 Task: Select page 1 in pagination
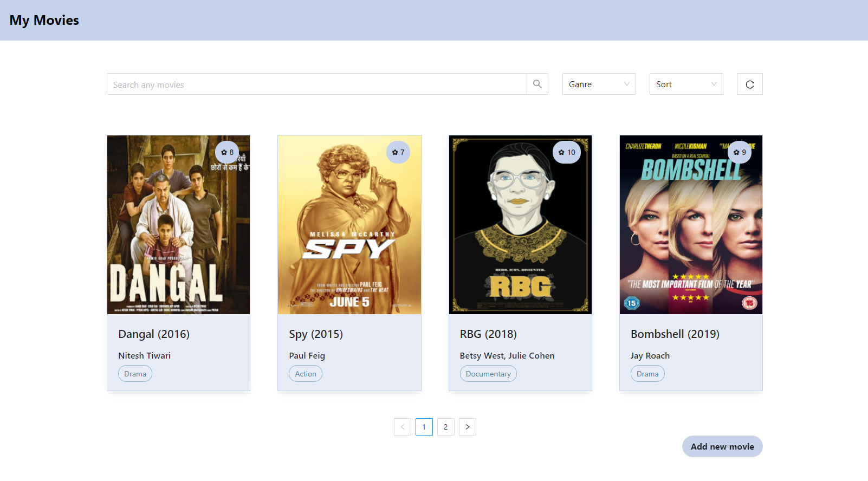point(424,427)
